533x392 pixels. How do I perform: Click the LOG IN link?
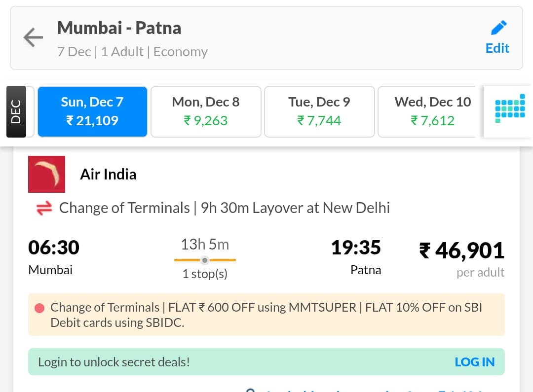point(474,362)
